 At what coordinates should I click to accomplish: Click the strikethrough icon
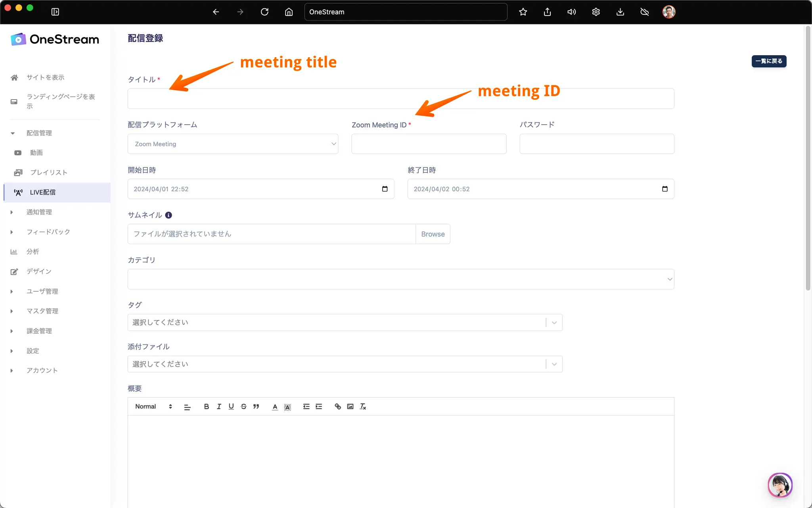[243, 406]
